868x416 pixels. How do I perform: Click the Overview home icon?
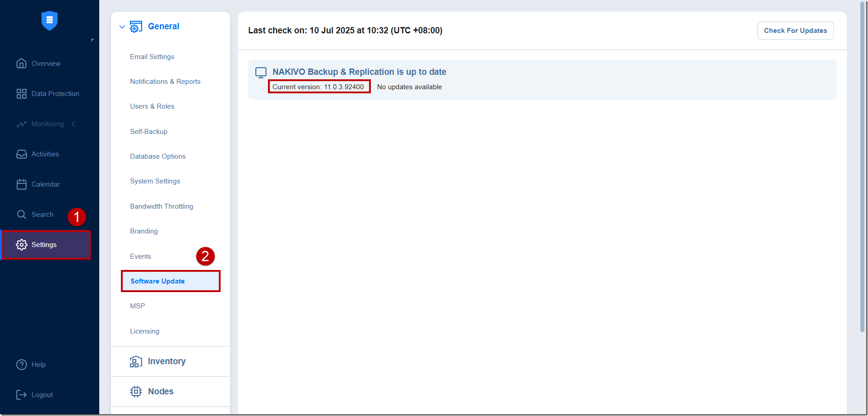(21, 64)
